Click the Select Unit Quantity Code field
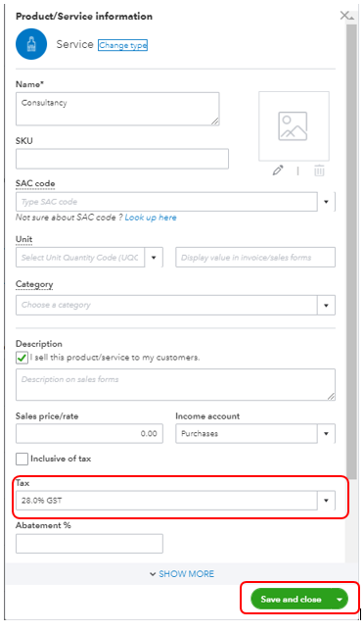Image resolution: width=364 pixels, height=631 pixels. (80, 258)
